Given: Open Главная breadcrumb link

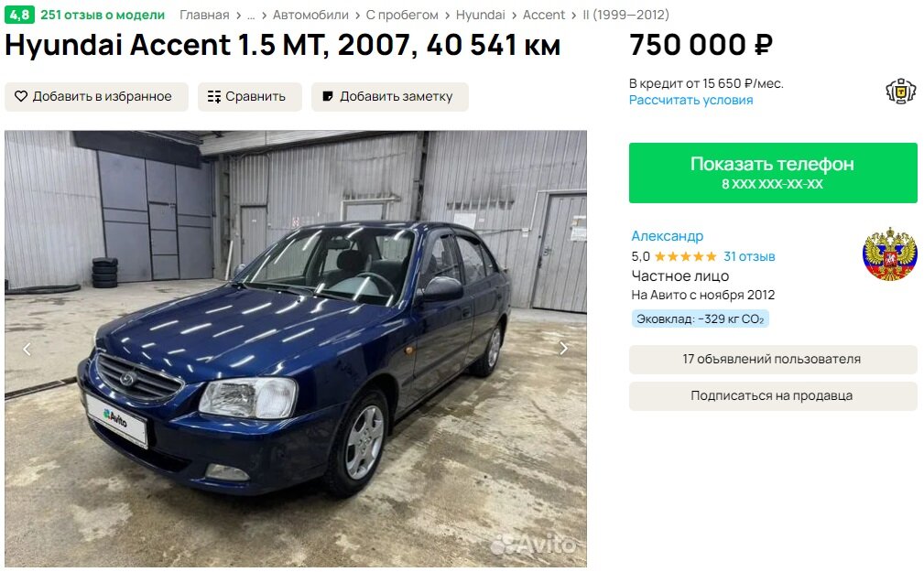Looking at the screenshot, I should point(204,15).
